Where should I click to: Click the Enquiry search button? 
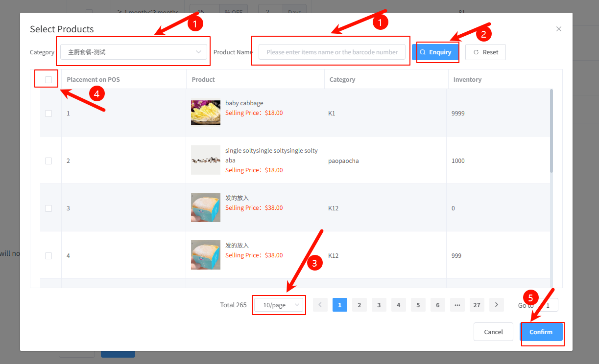click(x=435, y=52)
